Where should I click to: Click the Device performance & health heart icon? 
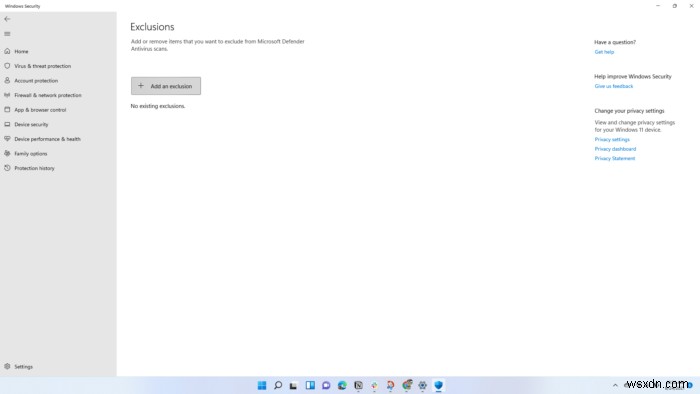coord(7,139)
